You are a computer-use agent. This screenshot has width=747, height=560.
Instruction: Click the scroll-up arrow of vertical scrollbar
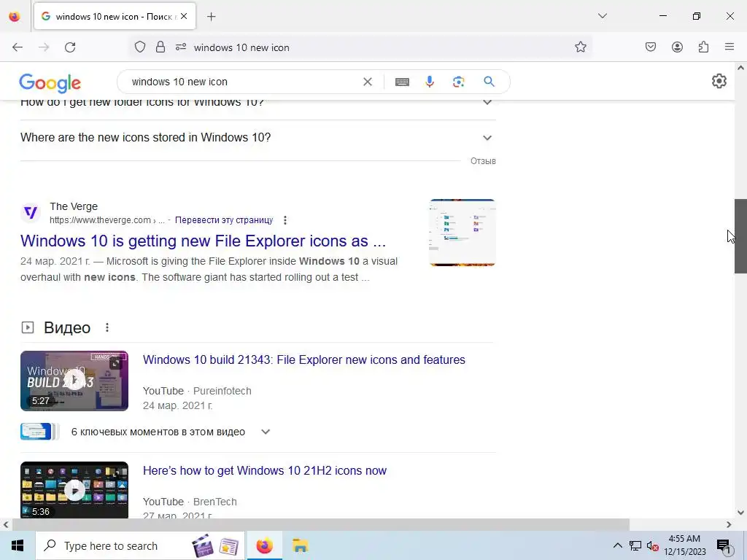point(740,68)
